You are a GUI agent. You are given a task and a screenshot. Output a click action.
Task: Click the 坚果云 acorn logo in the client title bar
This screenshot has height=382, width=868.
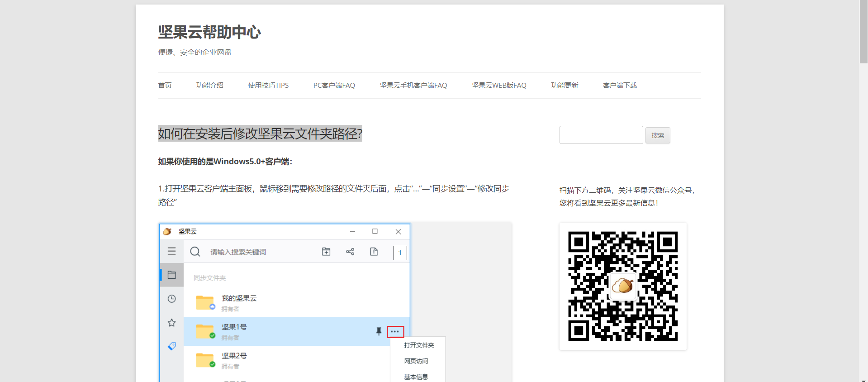(167, 231)
